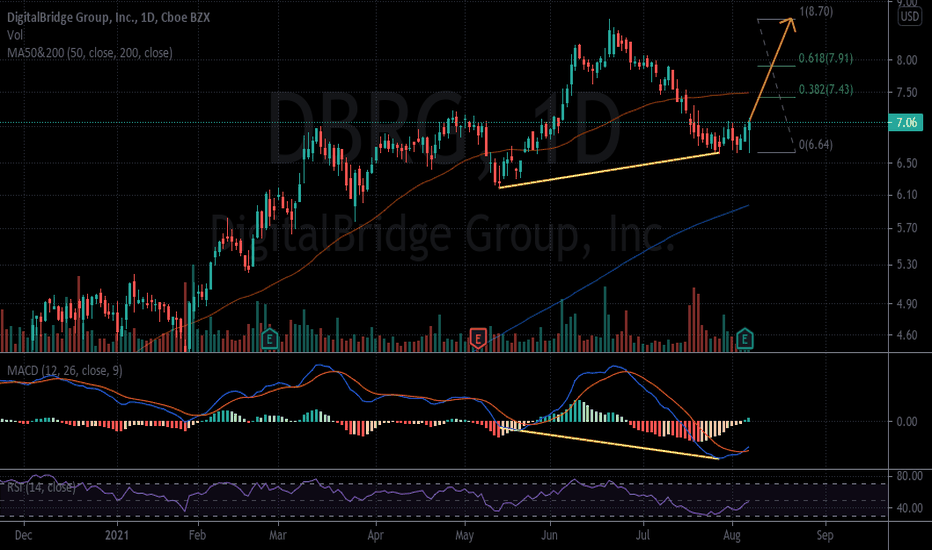Click the 2021 label on time axis
The width and height of the screenshot is (932, 550).
pos(117,535)
